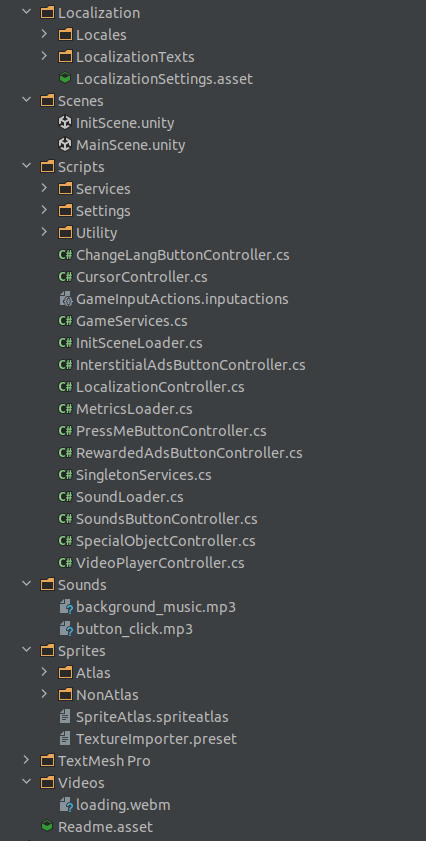The width and height of the screenshot is (426, 841).
Task: Collapse the Scripts folder chevron
Action: (27, 166)
